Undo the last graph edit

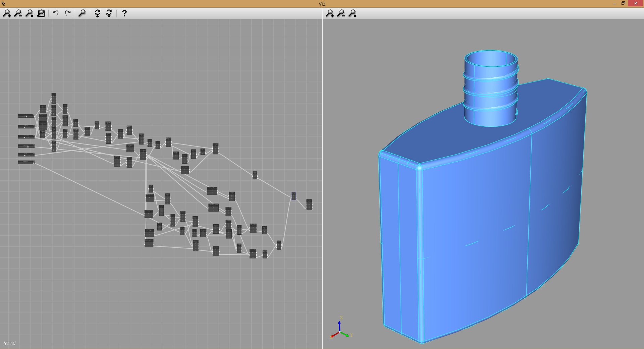[x=56, y=13]
